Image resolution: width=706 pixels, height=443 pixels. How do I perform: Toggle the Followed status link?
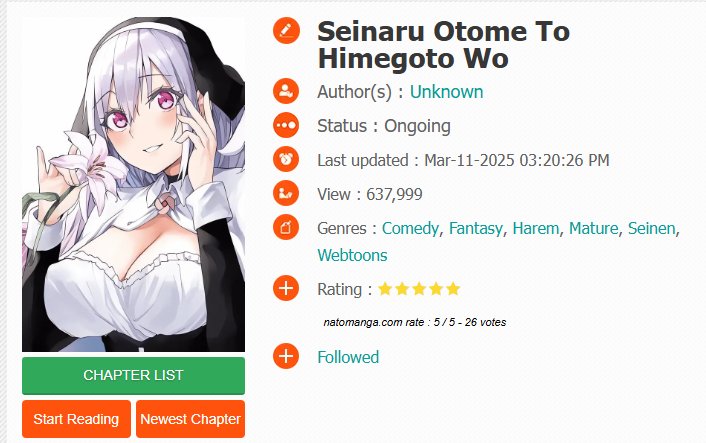click(x=348, y=357)
